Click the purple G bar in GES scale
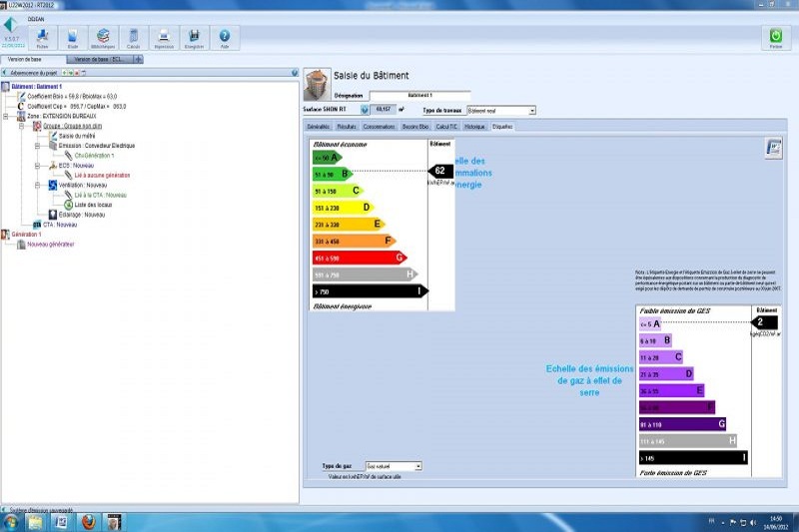The height and width of the screenshot is (532, 799). point(682,423)
